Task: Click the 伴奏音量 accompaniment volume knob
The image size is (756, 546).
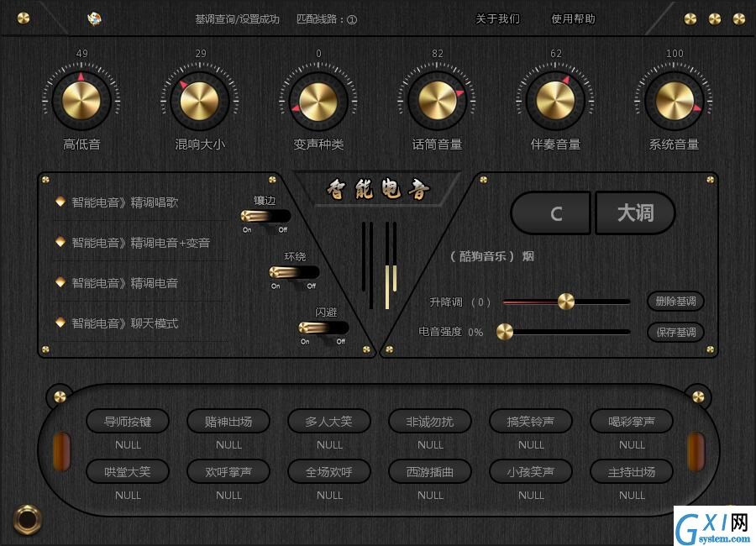Action: click(x=555, y=101)
